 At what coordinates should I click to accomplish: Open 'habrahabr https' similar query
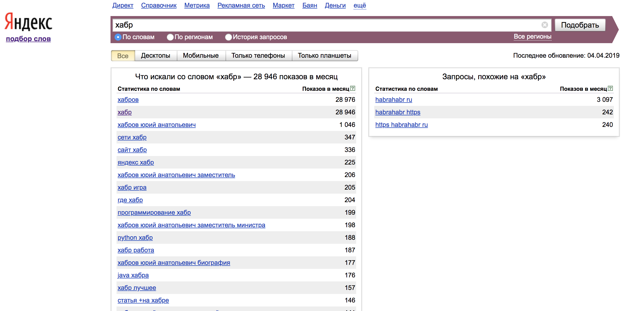[398, 112]
